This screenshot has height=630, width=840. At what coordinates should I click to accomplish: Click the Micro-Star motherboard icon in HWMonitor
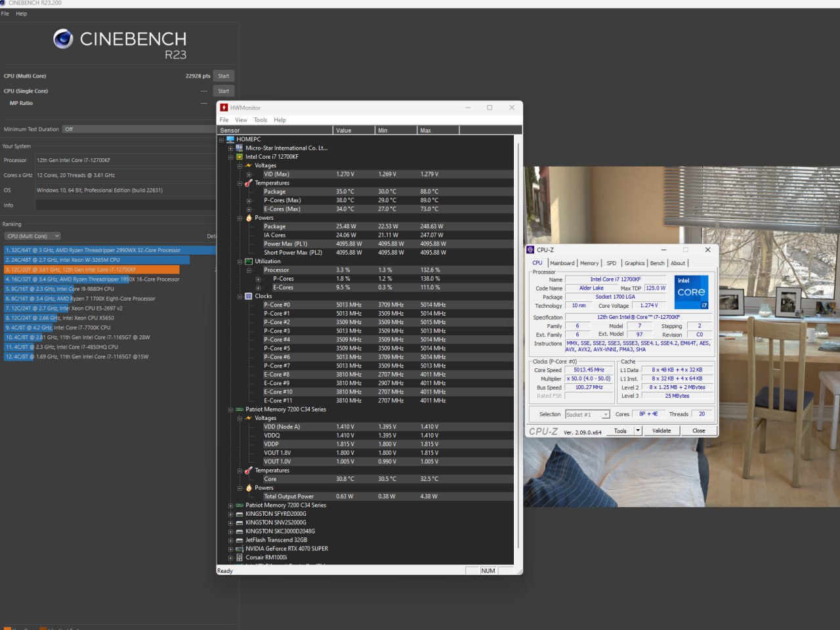tap(240, 148)
